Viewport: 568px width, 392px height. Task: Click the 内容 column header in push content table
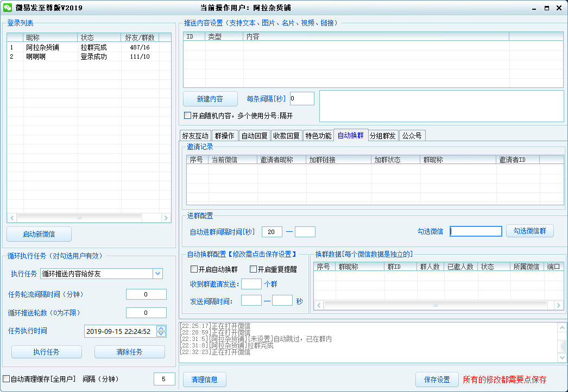(376, 36)
